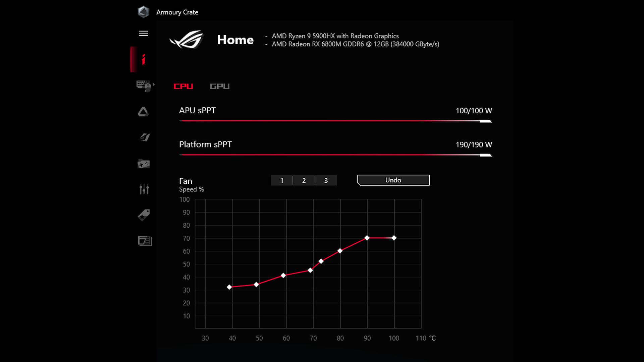Select the Home info sidebar icon
This screenshot has height=362, width=644.
click(x=143, y=60)
